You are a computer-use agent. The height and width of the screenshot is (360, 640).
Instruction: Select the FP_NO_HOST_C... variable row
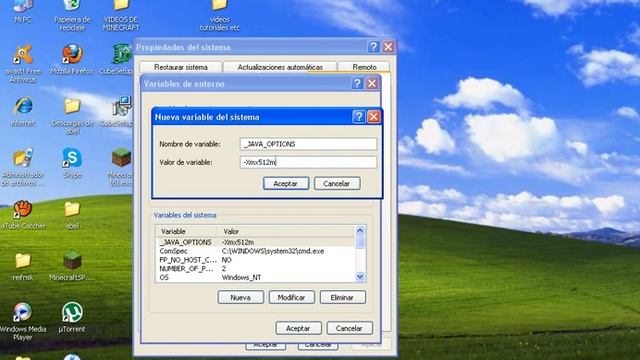(256, 260)
